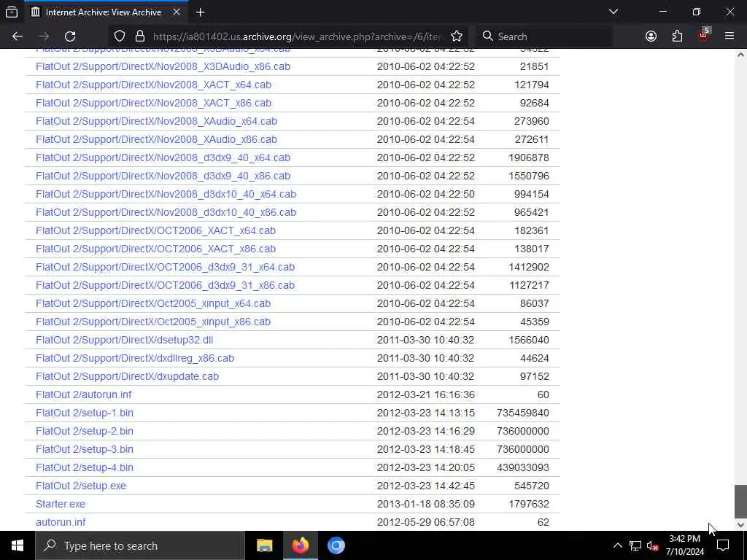
Task: Open the muted volume tray icon
Action: [x=652, y=545]
